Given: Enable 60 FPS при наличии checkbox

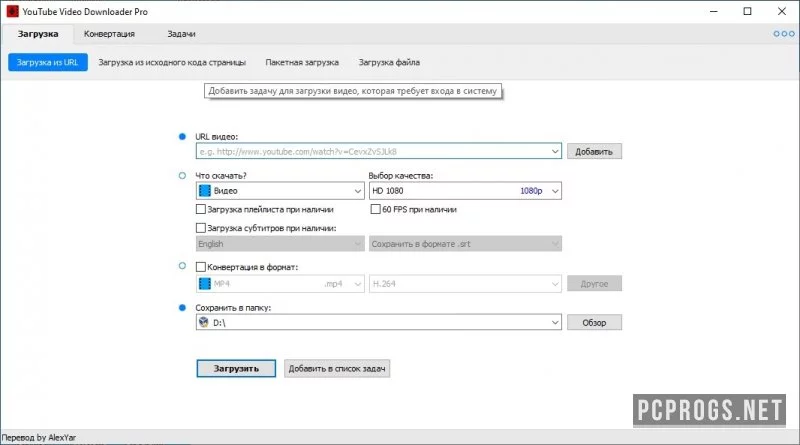Looking at the screenshot, I should click(x=376, y=209).
